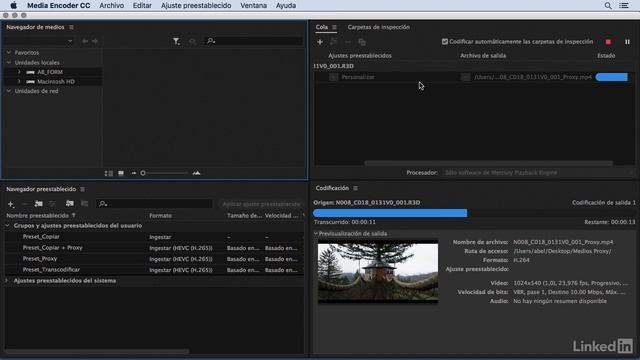Open preset settings icon in preset browser
This screenshot has width=640, height=360.
52,203
